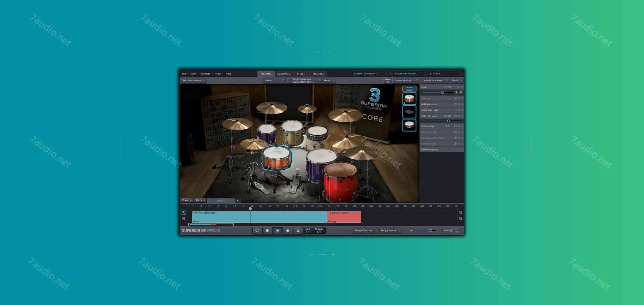Open the Center (Stack) dropdown
This screenshot has width=644, height=305.
406,81
